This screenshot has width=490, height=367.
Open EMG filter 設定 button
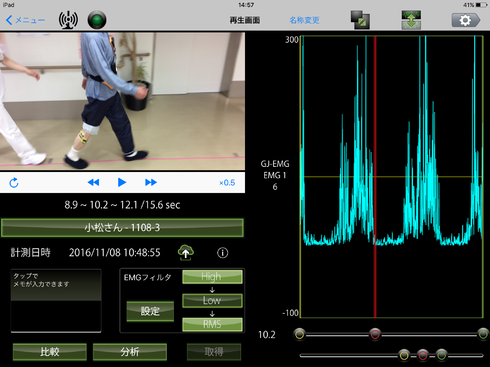(x=150, y=311)
